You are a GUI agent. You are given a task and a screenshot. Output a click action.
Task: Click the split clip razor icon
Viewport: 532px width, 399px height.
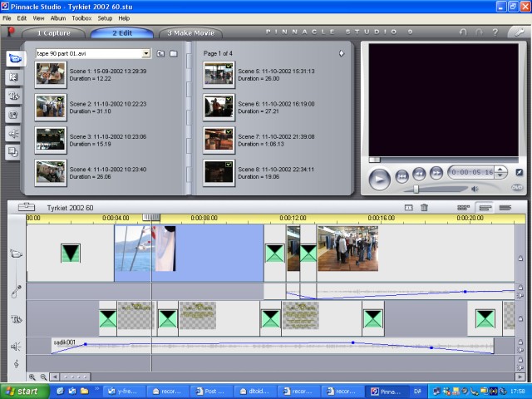[x=408, y=207]
